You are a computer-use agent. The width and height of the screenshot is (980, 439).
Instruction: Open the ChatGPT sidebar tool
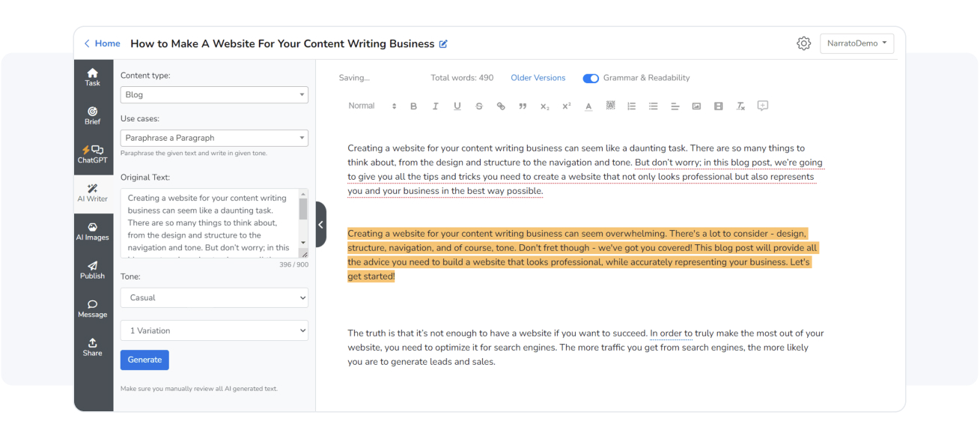point(93,154)
